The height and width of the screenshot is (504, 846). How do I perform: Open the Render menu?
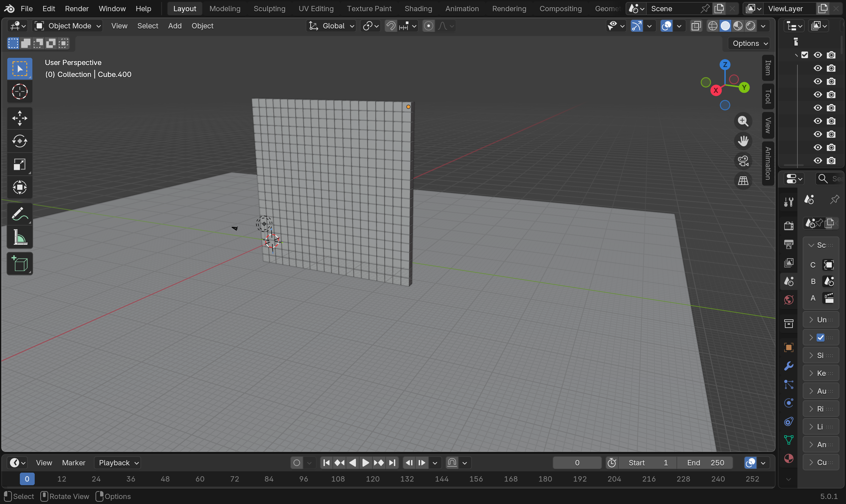pos(76,9)
